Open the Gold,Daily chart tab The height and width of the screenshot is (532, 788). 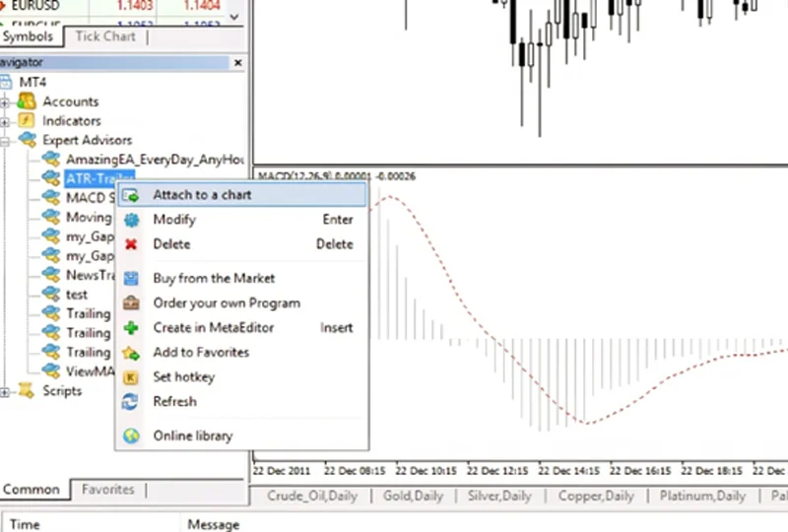(x=413, y=496)
